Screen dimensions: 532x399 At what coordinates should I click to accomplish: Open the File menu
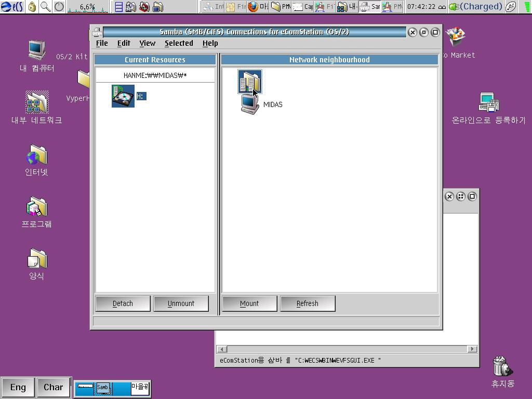[102, 43]
